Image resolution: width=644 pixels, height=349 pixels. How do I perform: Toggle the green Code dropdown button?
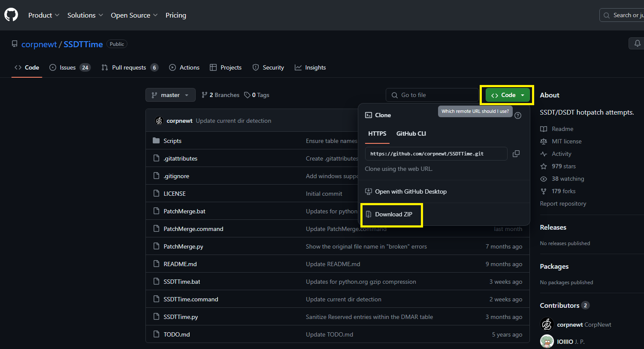tap(508, 95)
